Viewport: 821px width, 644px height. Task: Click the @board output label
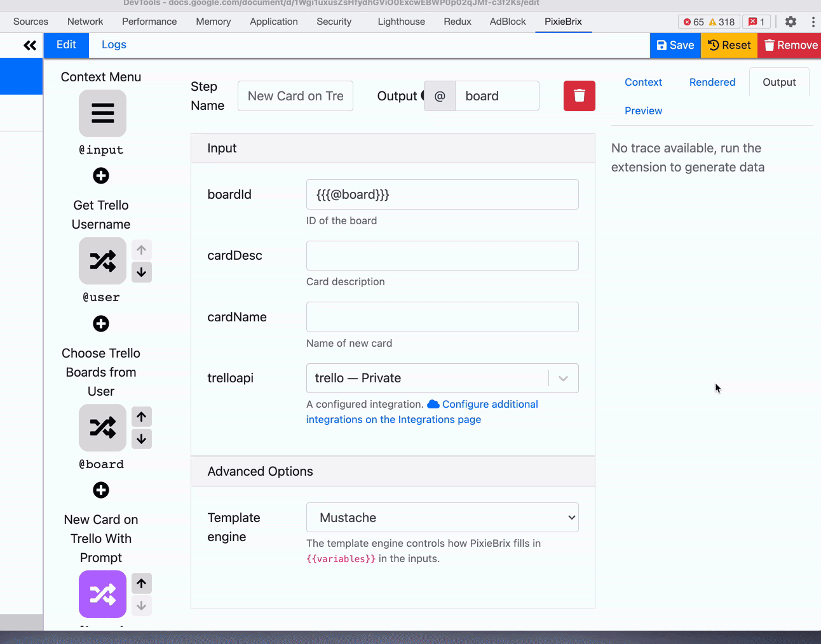101,464
